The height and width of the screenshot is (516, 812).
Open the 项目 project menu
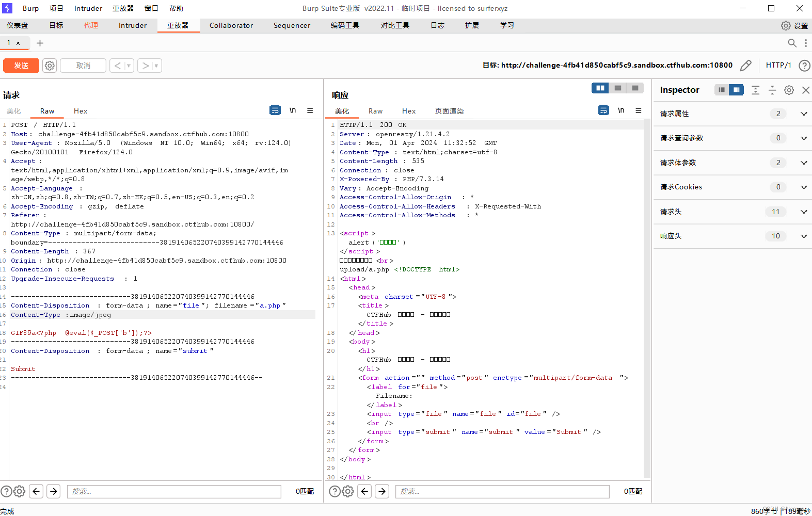tap(56, 8)
